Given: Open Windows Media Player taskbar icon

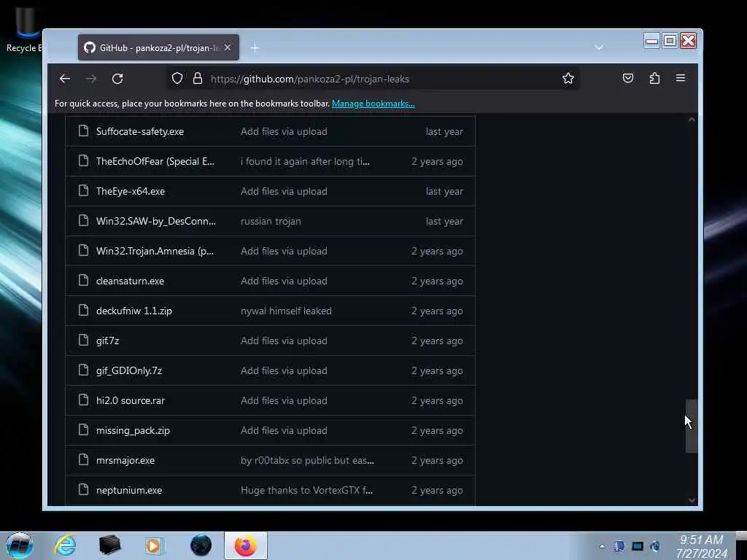Looking at the screenshot, I should (x=154, y=545).
